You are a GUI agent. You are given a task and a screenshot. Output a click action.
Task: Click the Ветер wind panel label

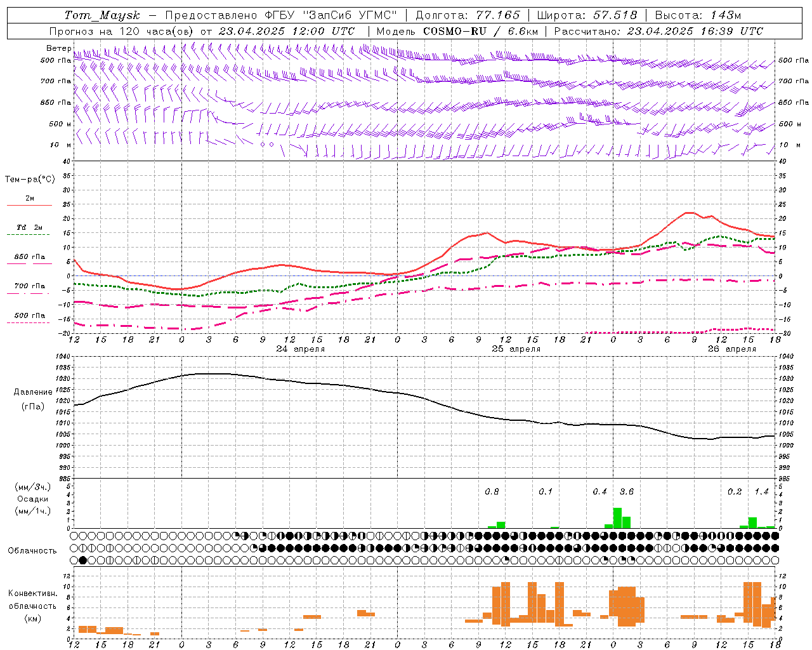(x=58, y=48)
